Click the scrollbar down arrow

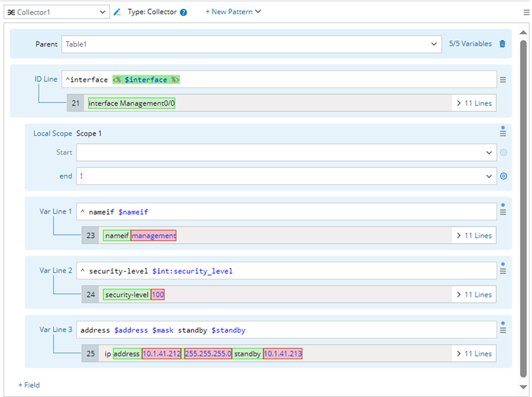tap(523, 387)
